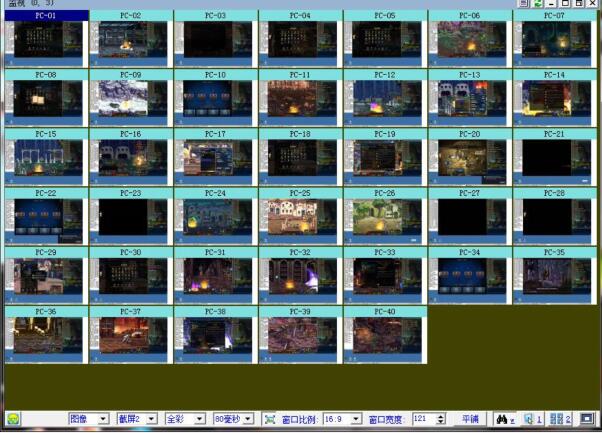This screenshot has height=433, width=602.
Task: Open the 全彩 color mode dropdown
Action: coord(185,419)
